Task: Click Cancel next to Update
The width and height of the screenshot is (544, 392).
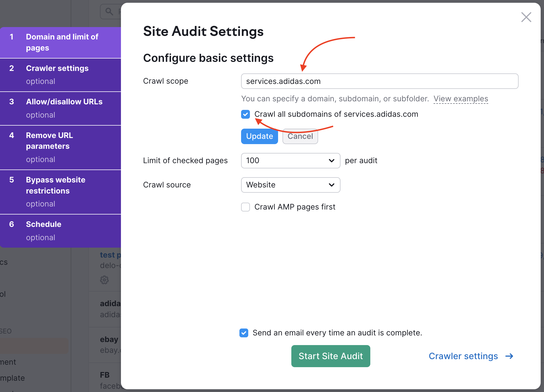Action: (x=300, y=136)
